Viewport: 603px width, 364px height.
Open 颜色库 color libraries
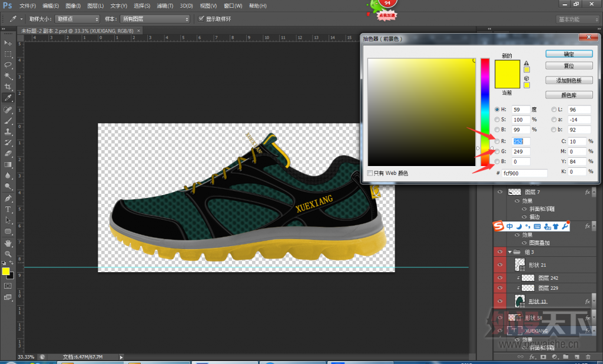[569, 95]
